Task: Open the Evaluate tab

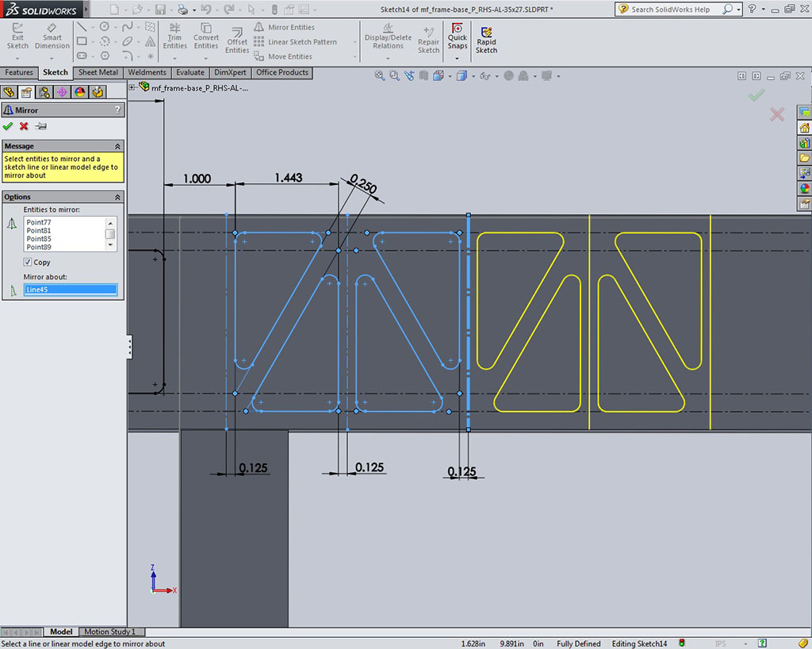Action: (190, 72)
